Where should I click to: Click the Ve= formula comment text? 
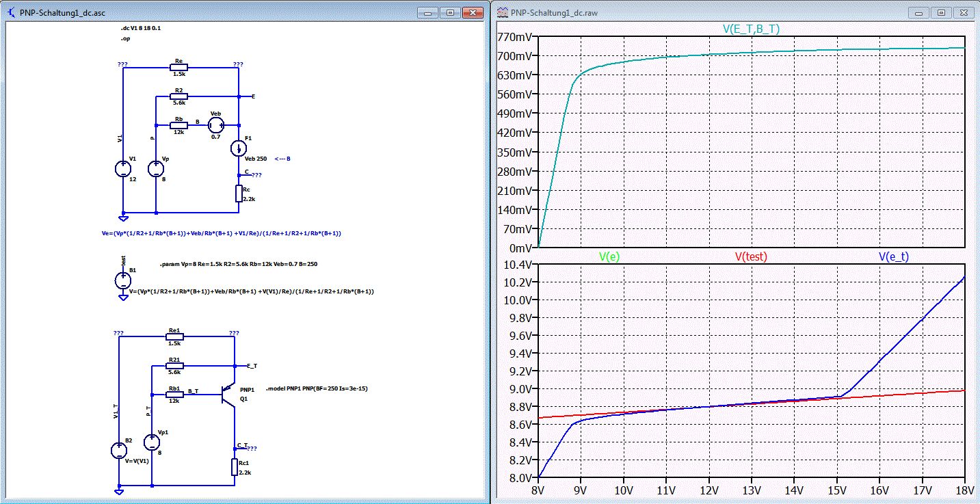pos(221,233)
